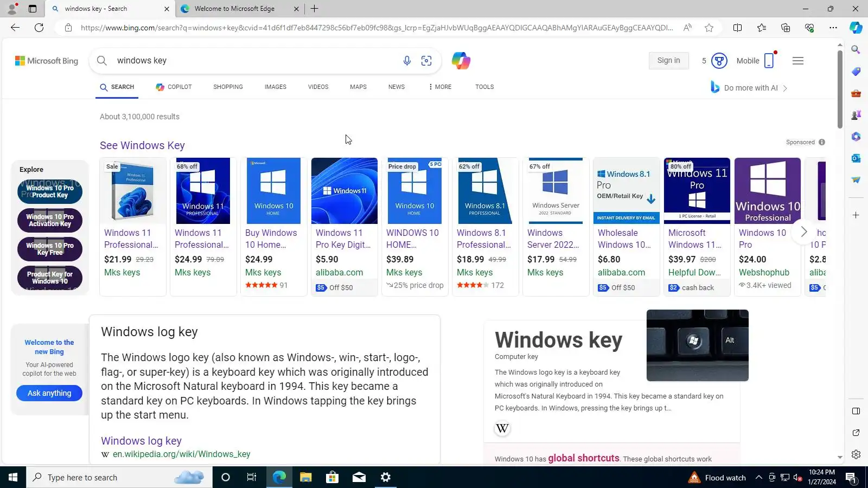Open Task View on the taskbar
The image size is (868, 488).
252,477
